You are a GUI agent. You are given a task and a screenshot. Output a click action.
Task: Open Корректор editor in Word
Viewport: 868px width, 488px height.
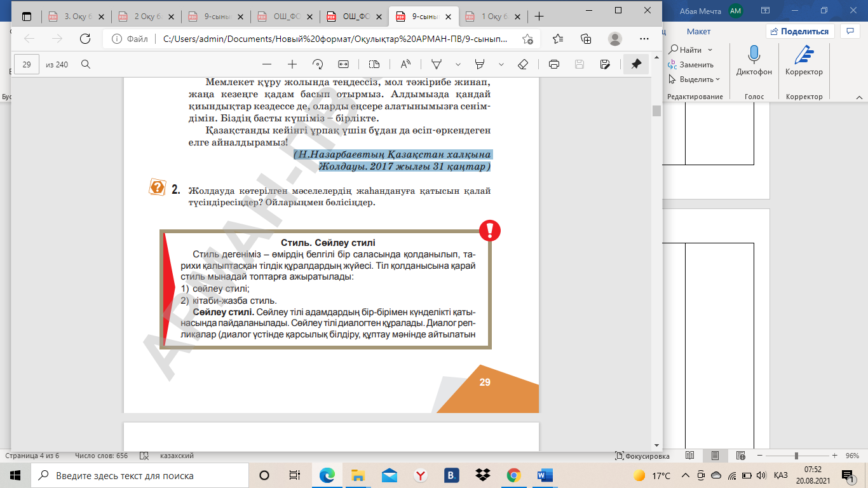coord(804,62)
